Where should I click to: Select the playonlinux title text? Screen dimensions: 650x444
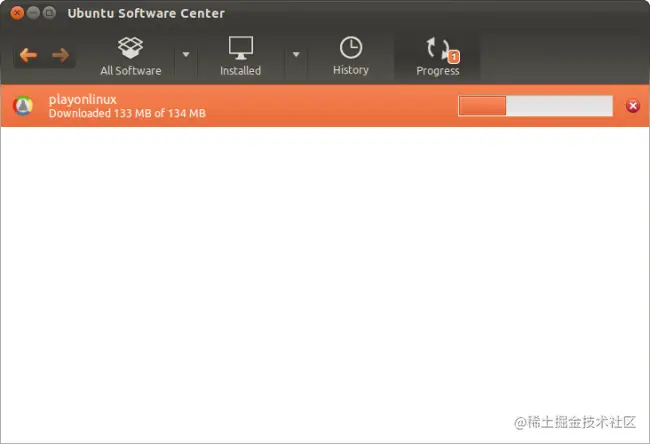82,99
